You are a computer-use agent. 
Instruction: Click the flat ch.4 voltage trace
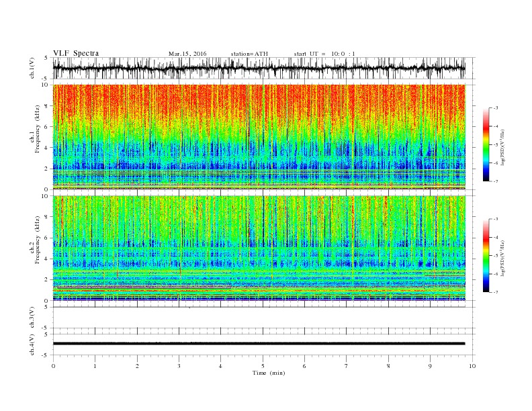click(x=259, y=344)
